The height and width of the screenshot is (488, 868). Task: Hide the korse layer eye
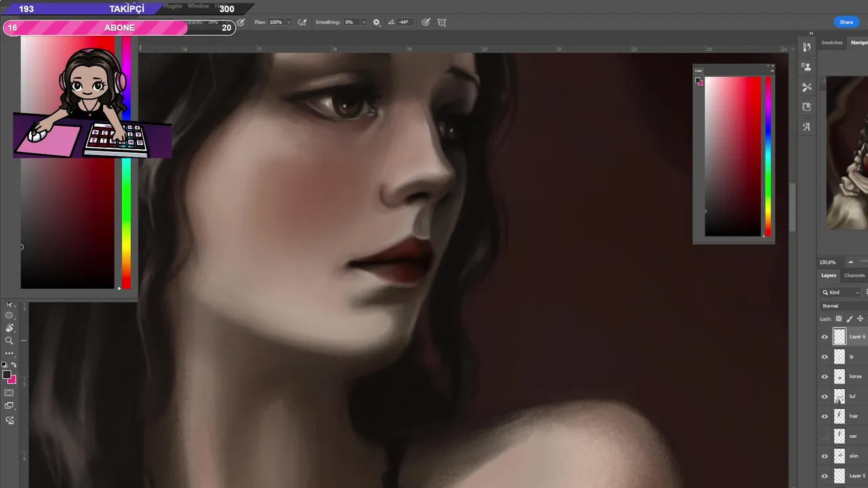[825, 376]
